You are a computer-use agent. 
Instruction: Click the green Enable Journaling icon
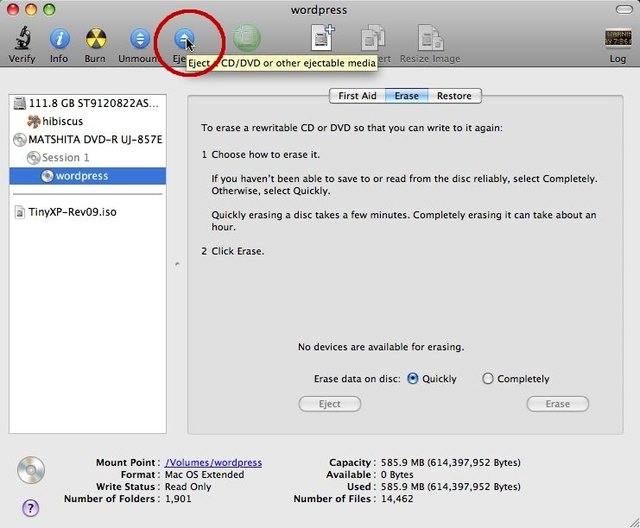coord(247,38)
